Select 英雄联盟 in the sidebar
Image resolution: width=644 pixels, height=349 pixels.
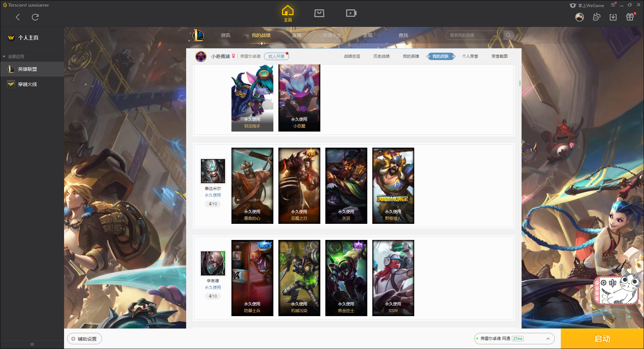(x=32, y=69)
